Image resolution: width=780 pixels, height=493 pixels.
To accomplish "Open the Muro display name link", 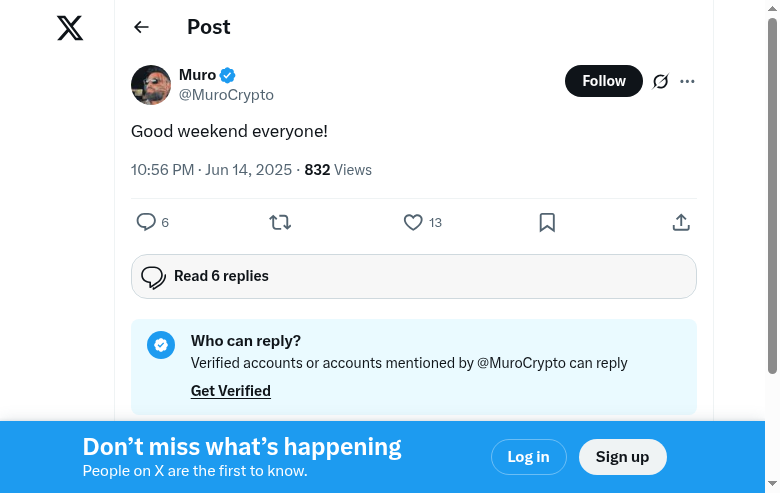I will 197,75.
